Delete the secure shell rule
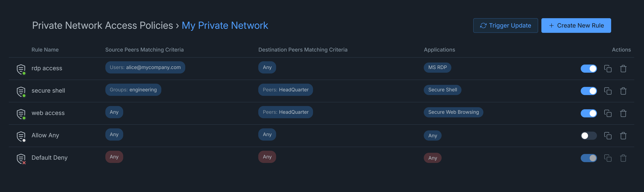Image resolution: width=644 pixels, height=192 pixels. pyautogui.click(x=623, y=91)
